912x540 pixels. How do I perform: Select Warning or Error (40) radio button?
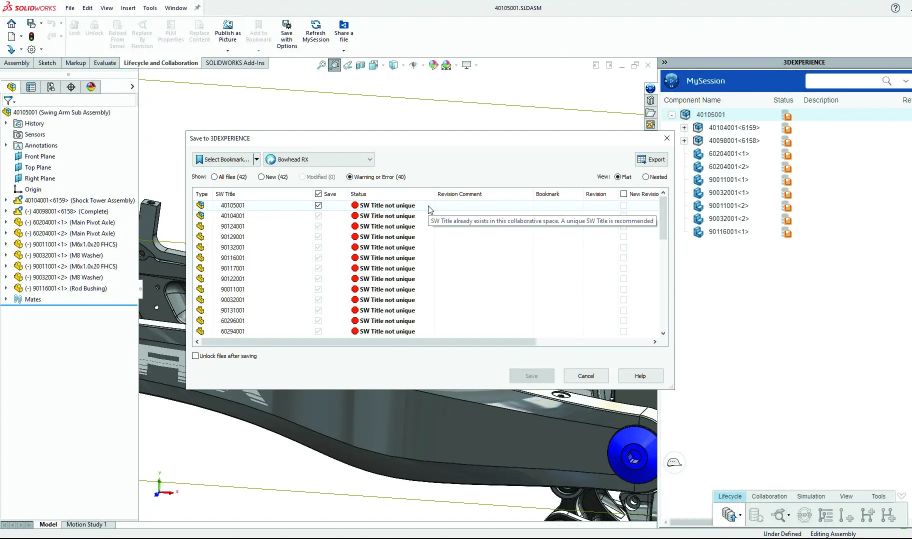click(350, 177)
